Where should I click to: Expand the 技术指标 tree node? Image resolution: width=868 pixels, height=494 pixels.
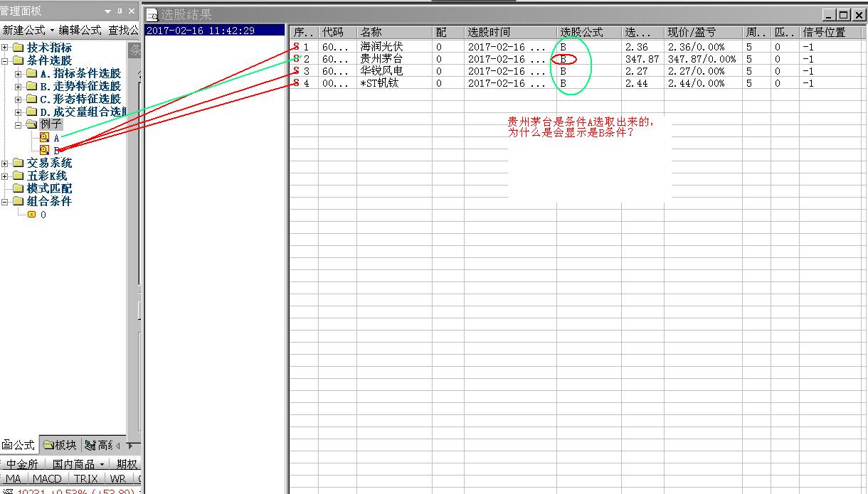click(x=6, y=48)
